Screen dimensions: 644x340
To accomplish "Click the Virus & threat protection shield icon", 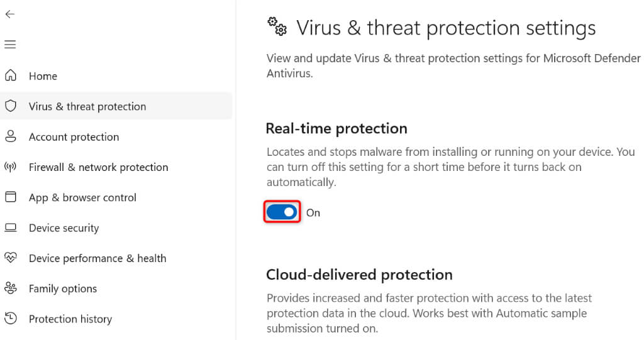I will point(10,106).
